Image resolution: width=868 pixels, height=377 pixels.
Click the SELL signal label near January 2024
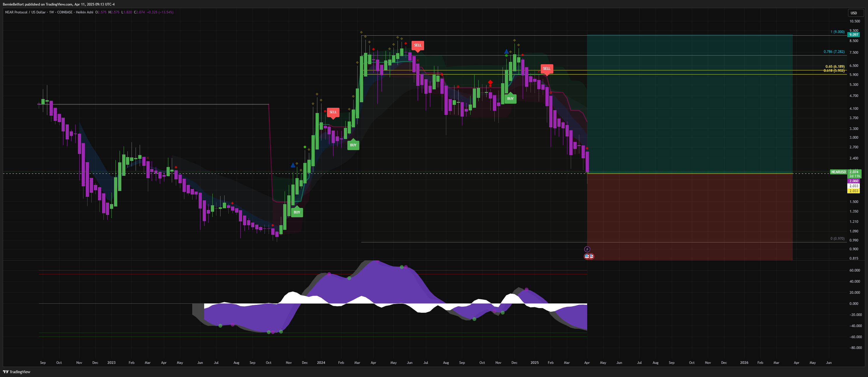(x=333, y=113)
